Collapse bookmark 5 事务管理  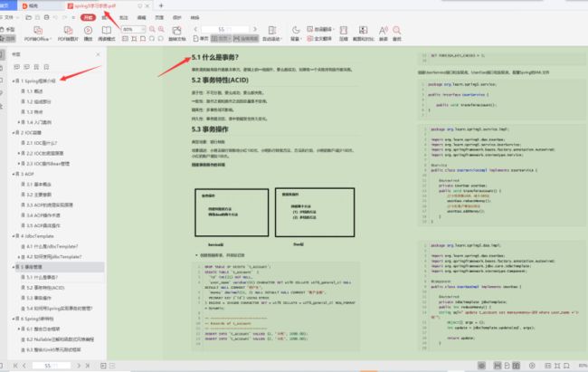[14, 267]
